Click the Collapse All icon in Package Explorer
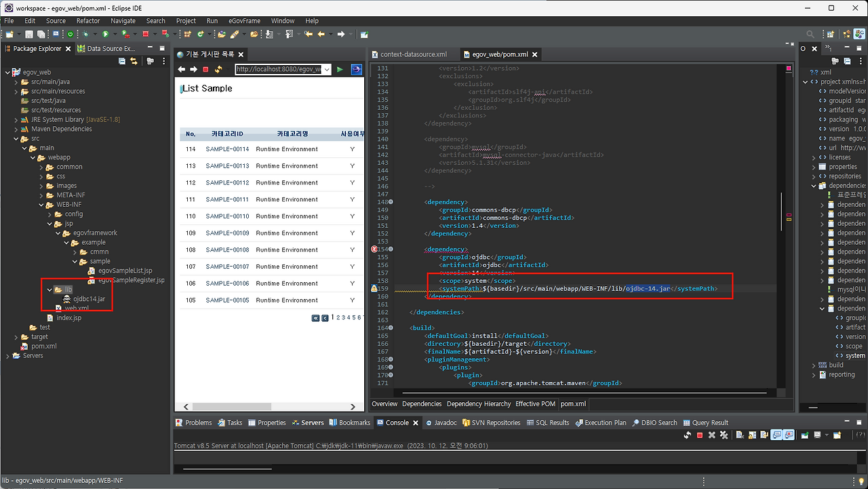868x489 pixels. tap(122, 61)
